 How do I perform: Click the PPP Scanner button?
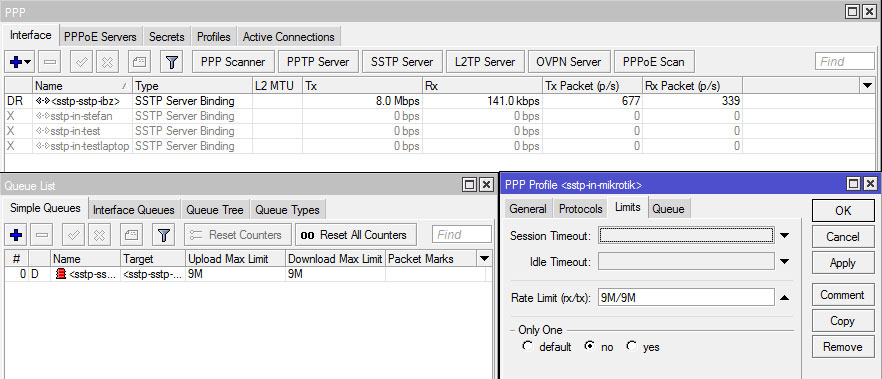coord(233,62)
